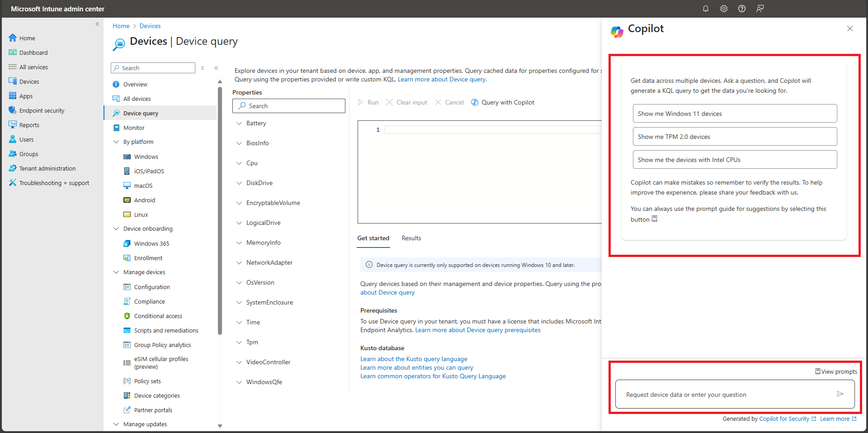Expand the Battery property
Image resolution: width=868 pixels, height=433 pixels.
click(239, 123)
